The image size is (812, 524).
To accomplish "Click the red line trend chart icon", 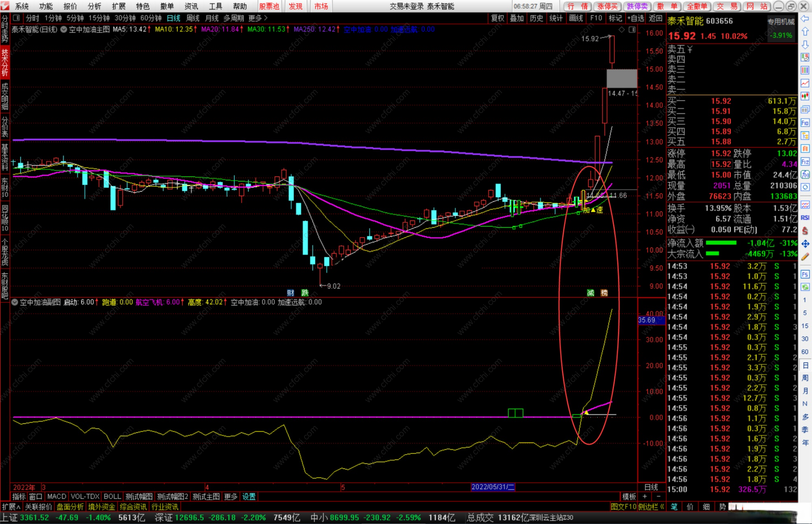I will [805, 83].
